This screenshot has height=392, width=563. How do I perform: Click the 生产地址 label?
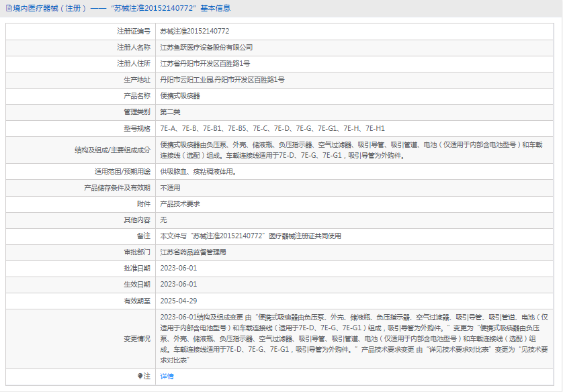click(137, 80)
